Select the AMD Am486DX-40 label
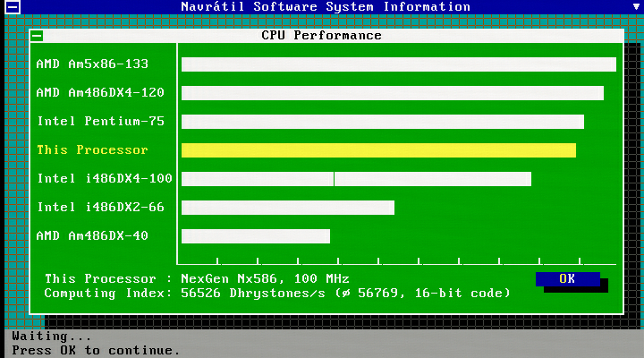644x358 pixels. pyautogui.click(x=92, y=236)
